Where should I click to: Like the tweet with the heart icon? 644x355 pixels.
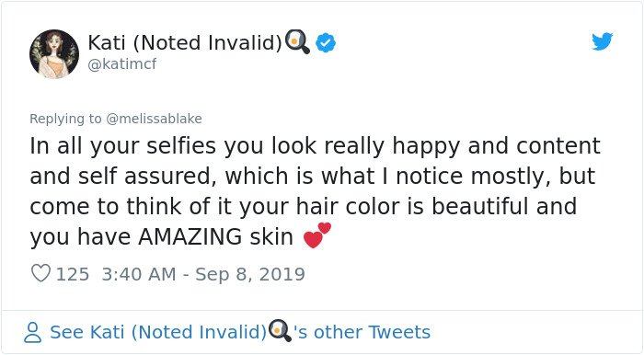point(40,273)
